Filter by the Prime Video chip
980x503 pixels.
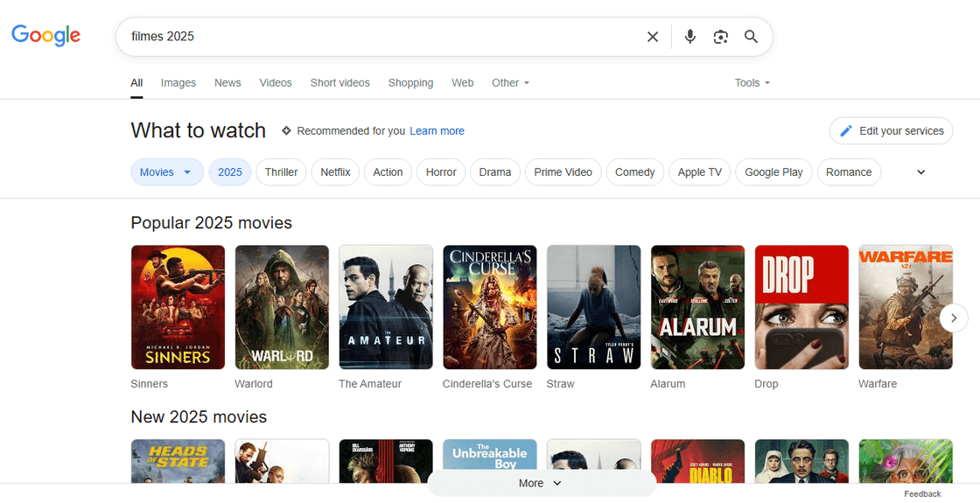pos(563,171)
